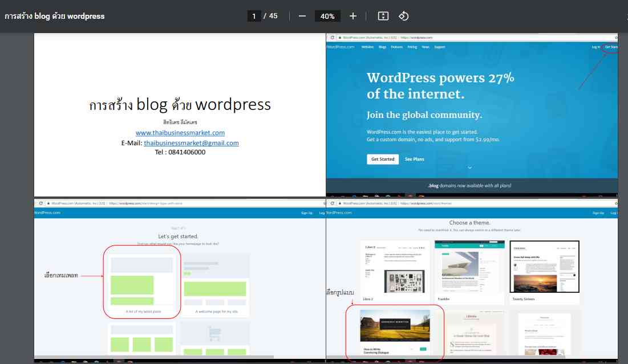628x364 pixels.
Task: Expand the down chevron below Get Started
Action: (470, 168)
